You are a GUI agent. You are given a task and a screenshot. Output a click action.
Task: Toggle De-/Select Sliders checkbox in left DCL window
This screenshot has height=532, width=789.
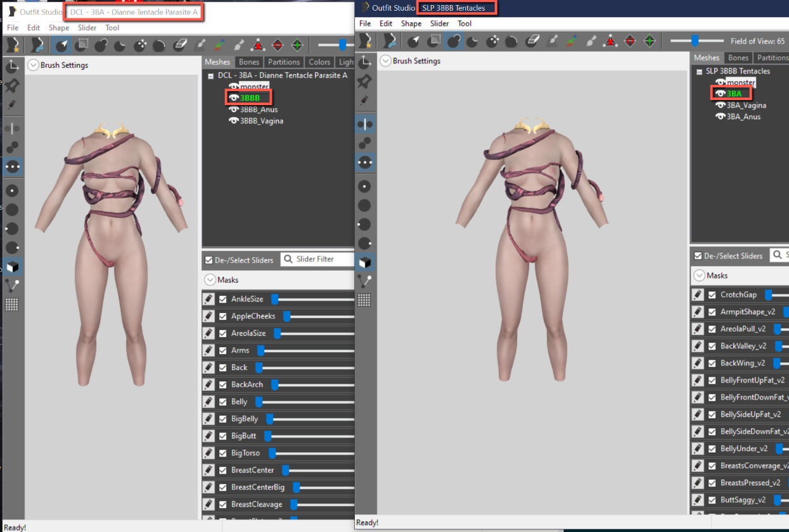coord(209,260)
